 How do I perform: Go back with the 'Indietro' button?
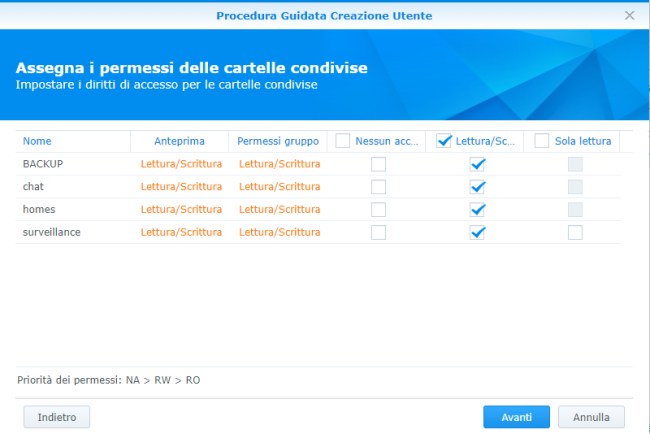pyautogui.click(x=56, y=416)
